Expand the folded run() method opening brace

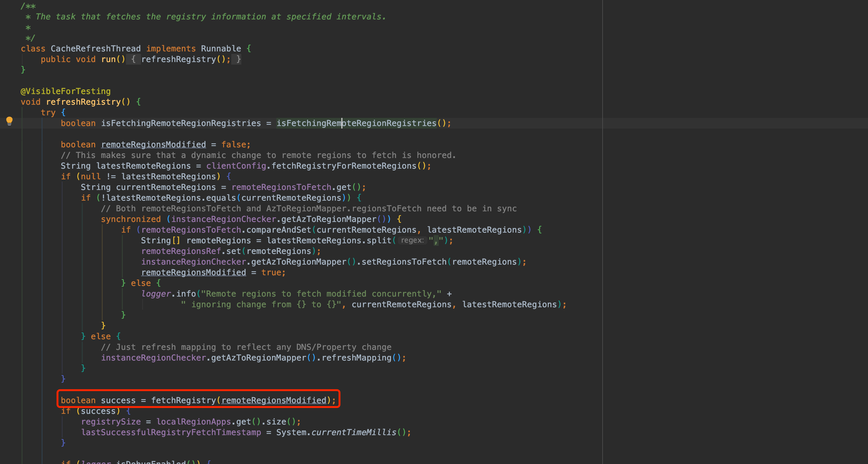click(133, 59)
